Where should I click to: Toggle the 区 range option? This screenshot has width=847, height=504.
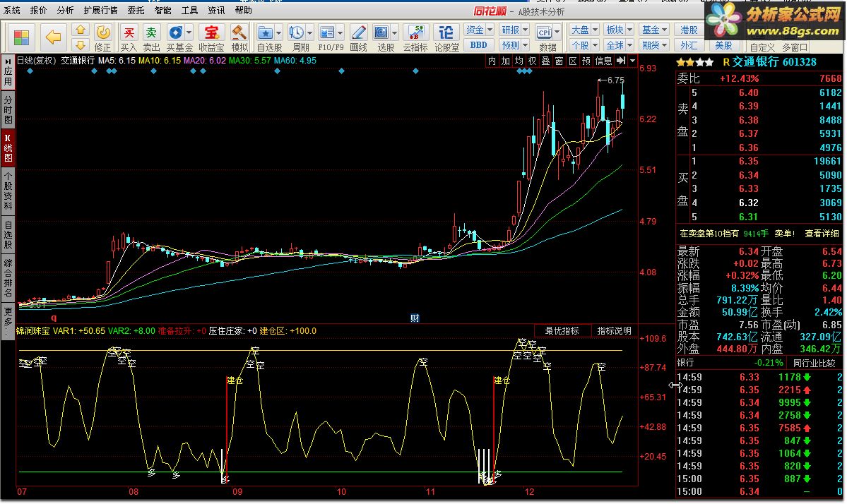point(573,61)
